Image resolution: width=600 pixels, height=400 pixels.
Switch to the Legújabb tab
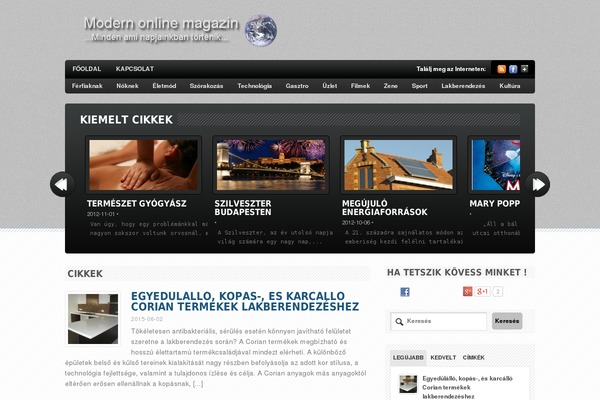coord(408,358)
